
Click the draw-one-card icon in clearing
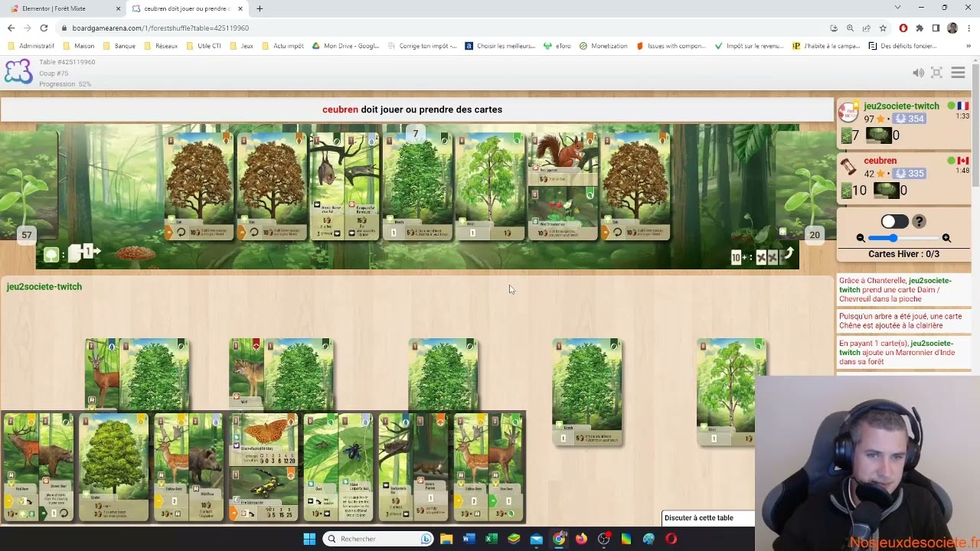click(84, 253)
